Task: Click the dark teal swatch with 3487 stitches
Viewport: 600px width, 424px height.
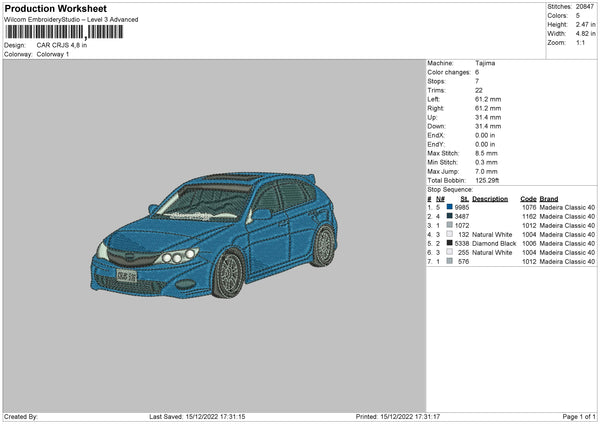Action: point(450,216)
